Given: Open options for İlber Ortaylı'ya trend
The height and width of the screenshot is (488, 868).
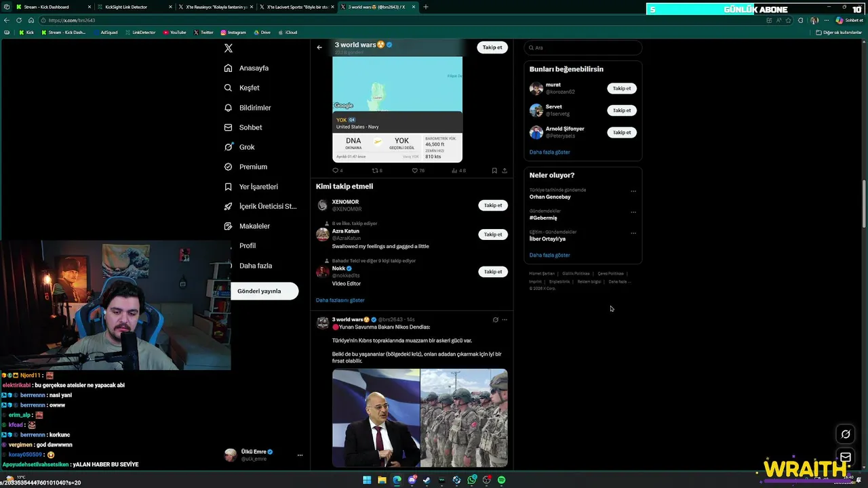Looking at the screenshot, I should pos(633,233).
